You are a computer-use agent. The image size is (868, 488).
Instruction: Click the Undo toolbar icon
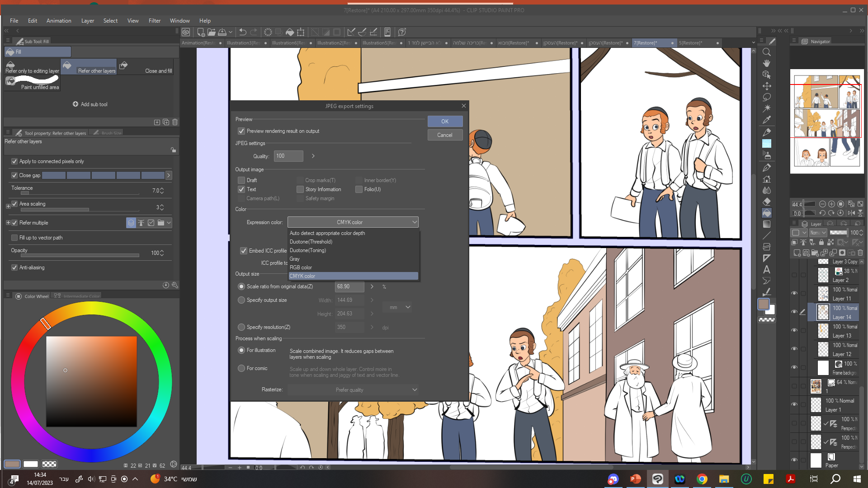coord(243,32)
